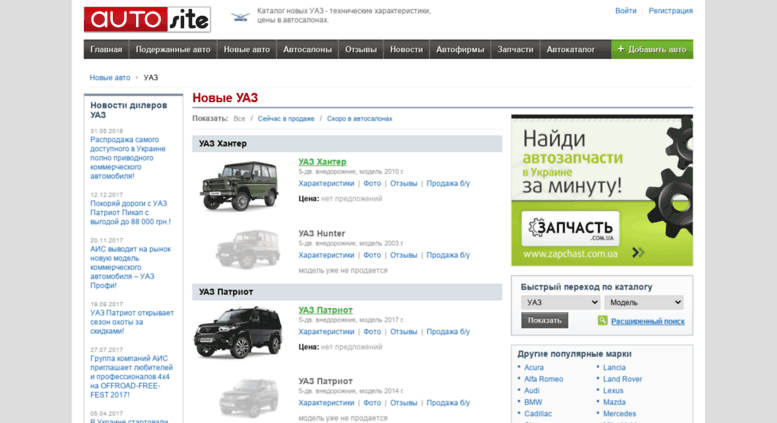The image size is (777, 423).
Task: Open the Автофирмы menu item
Action: click(460, 50)
